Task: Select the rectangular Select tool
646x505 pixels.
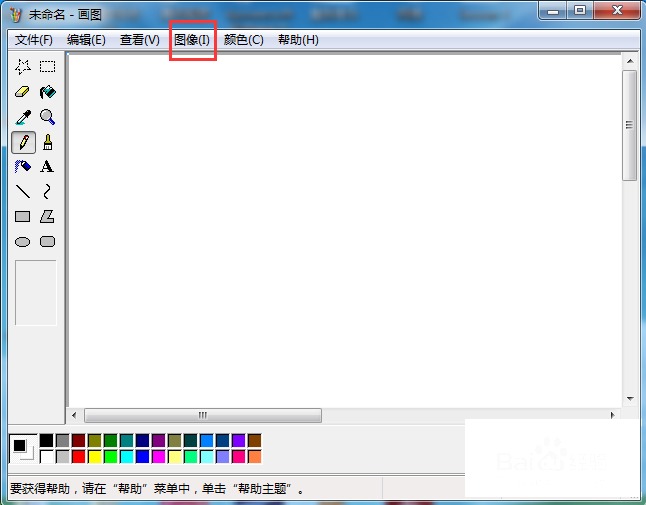Action: coord(47,67)
